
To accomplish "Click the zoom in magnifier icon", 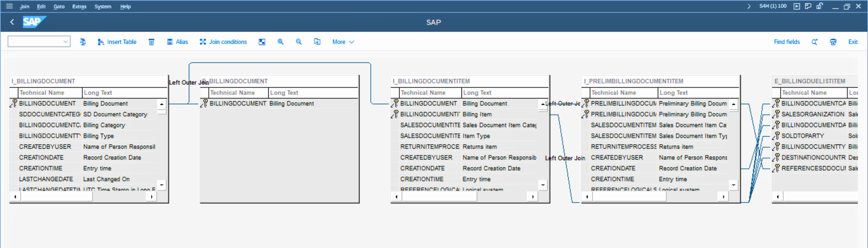I will point(280,42).
